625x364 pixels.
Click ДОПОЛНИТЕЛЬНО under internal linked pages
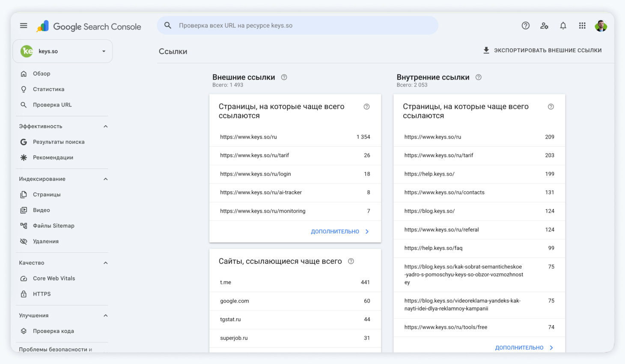pyautogui.click(x=519, y=348)
